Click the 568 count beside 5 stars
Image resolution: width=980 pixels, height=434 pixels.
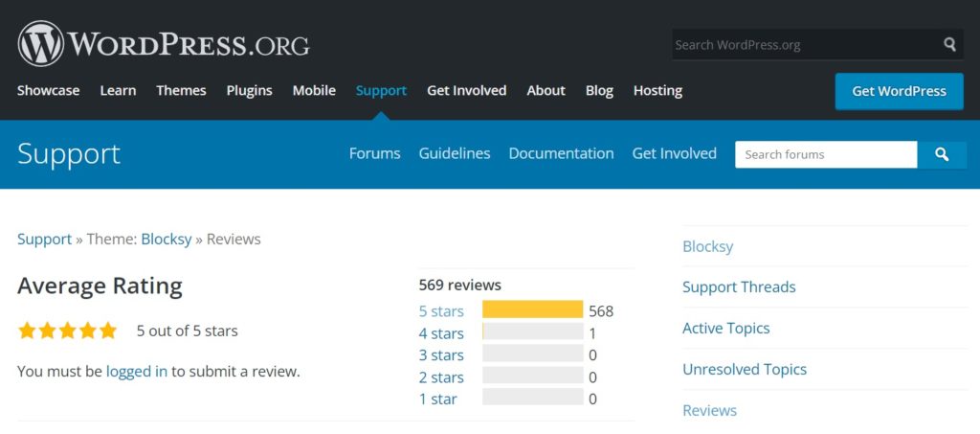click(x=601, y=310)
